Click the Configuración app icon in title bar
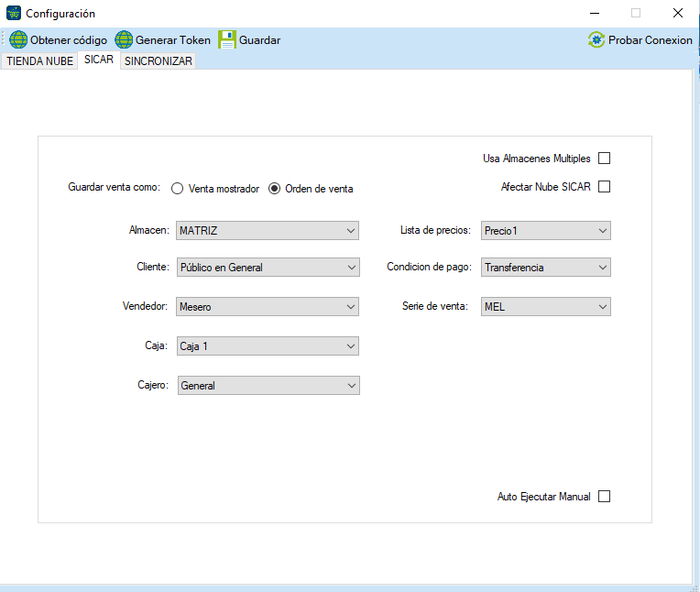The image size is (700, 592). 14,13
